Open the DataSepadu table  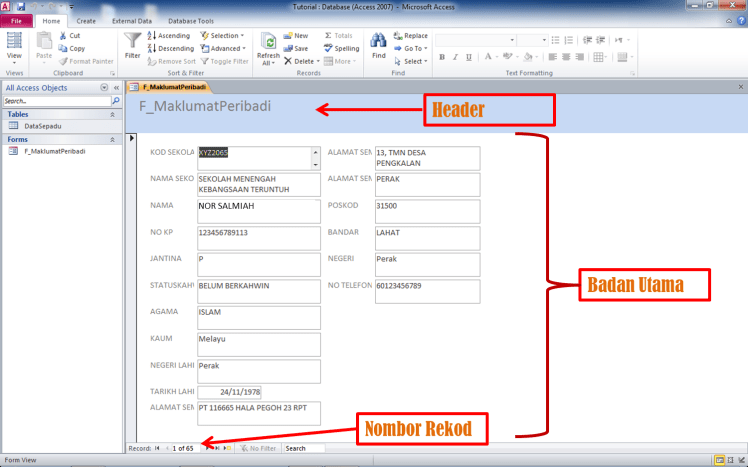[x=44, y=126]
